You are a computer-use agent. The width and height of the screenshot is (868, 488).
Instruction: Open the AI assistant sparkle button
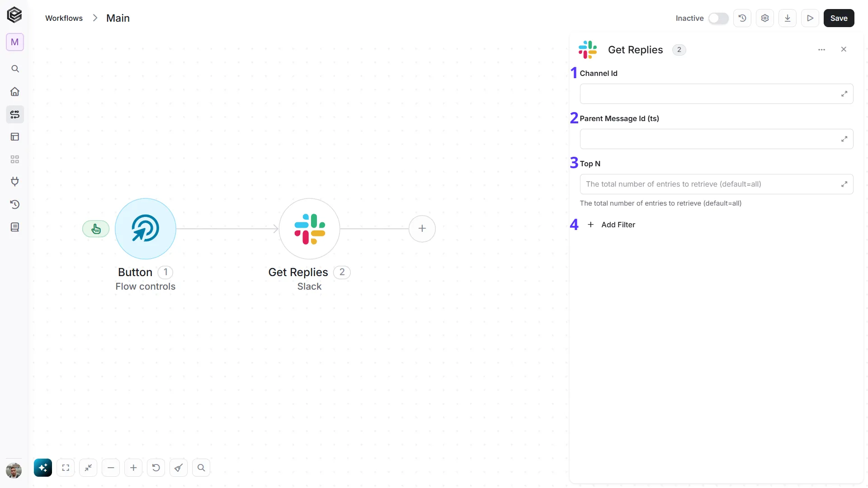[43, 468]
